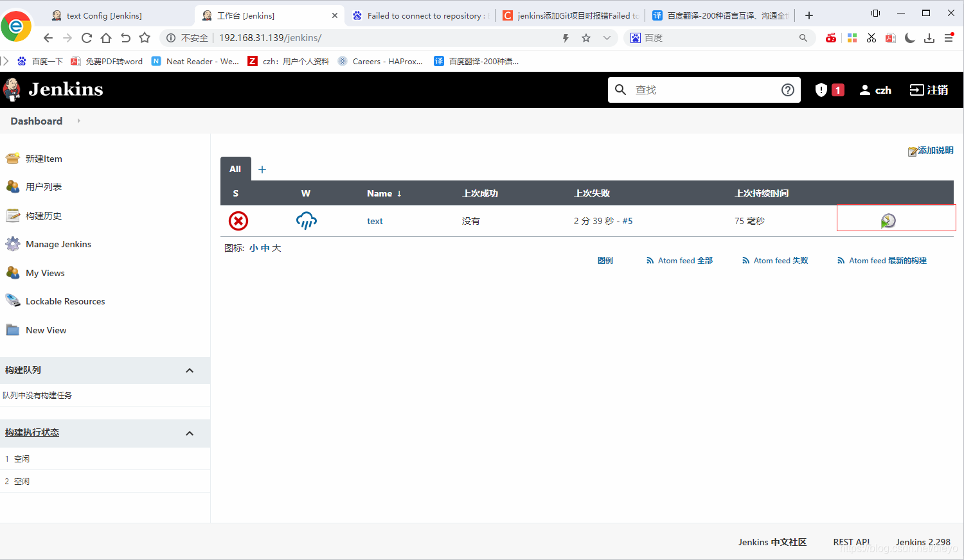Screen dimensions: 964x560
Task: Open Atom feed 失败
Action: 775,261
